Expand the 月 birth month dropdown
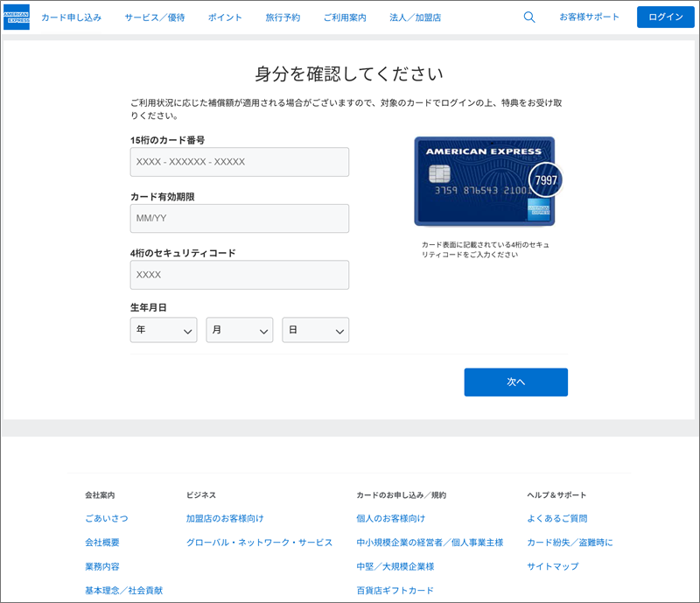The width and height of the screenshot is (700, 603). [x=239, y=330]
